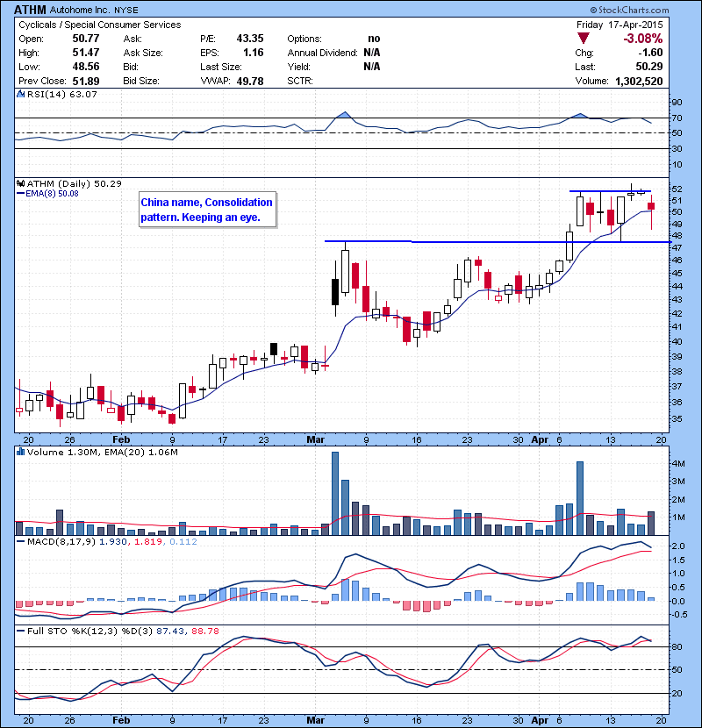Viewport: 702px width, 728px height.
Task: Click the Annual Dividend N/A value
Action: coord(372,52)
